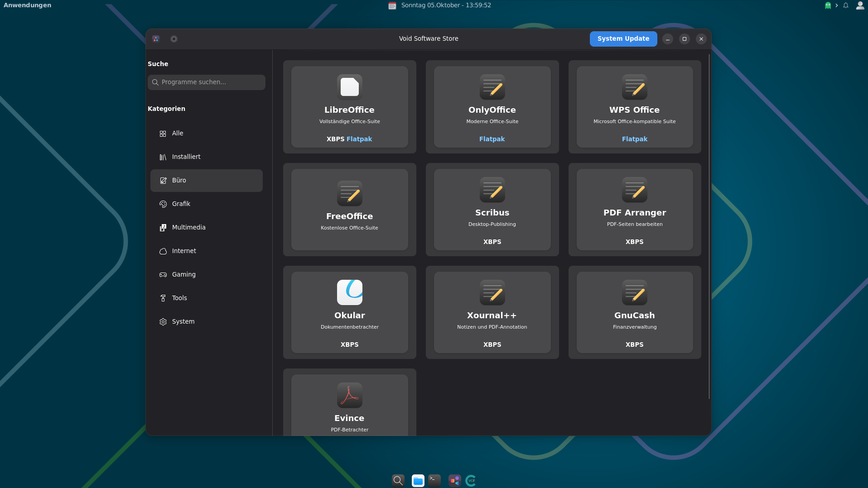Open the GnuCash app icon

(x=634, y=292)
